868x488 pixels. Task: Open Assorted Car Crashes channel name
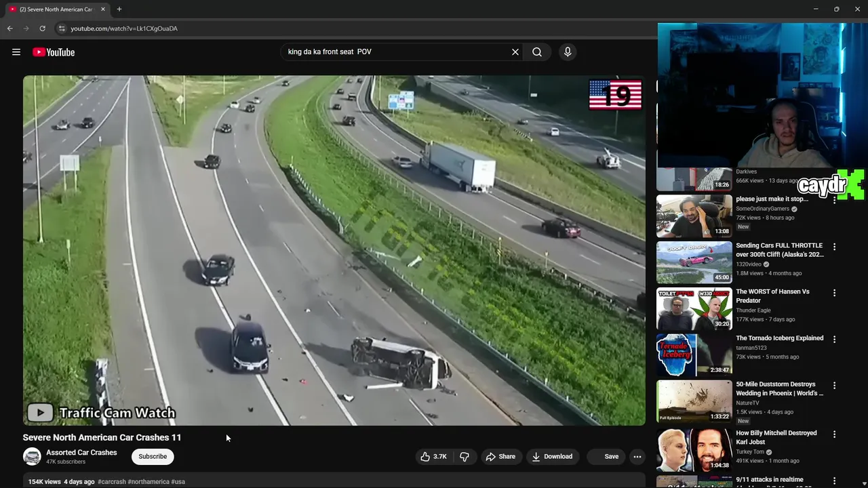81,453
